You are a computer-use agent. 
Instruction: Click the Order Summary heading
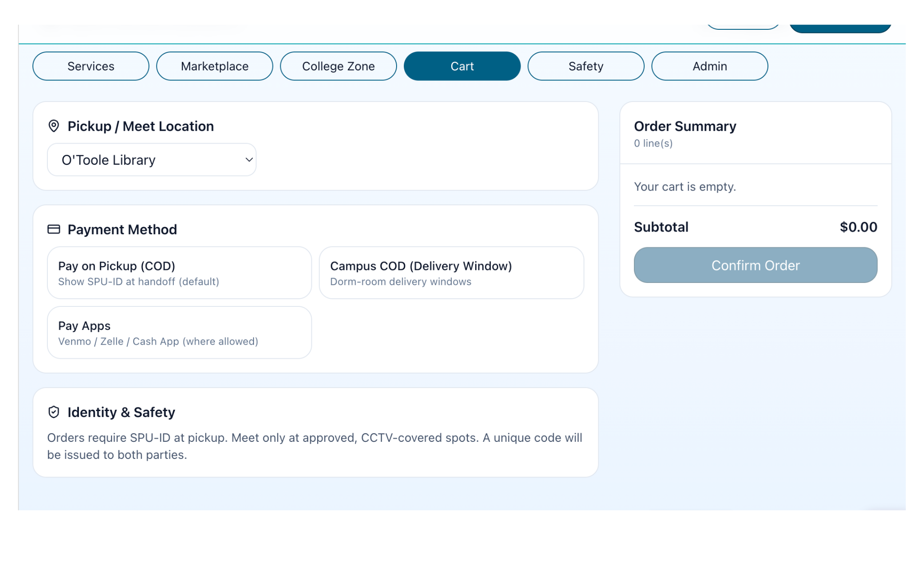point(684,126)
